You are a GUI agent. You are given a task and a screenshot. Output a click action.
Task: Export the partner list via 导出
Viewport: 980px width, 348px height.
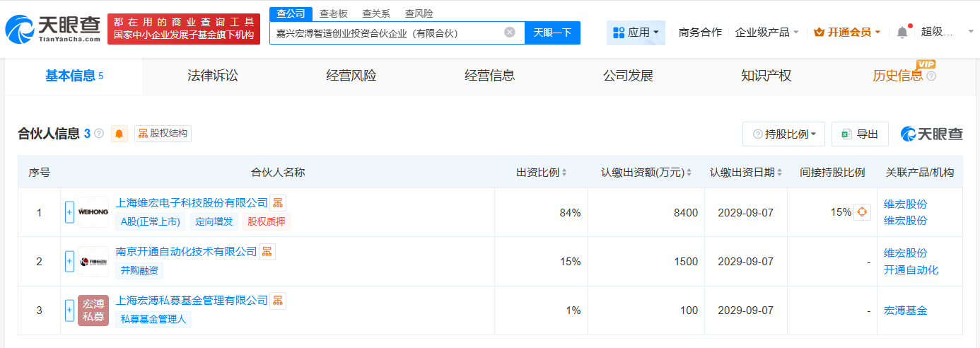[x=860, y=134]
